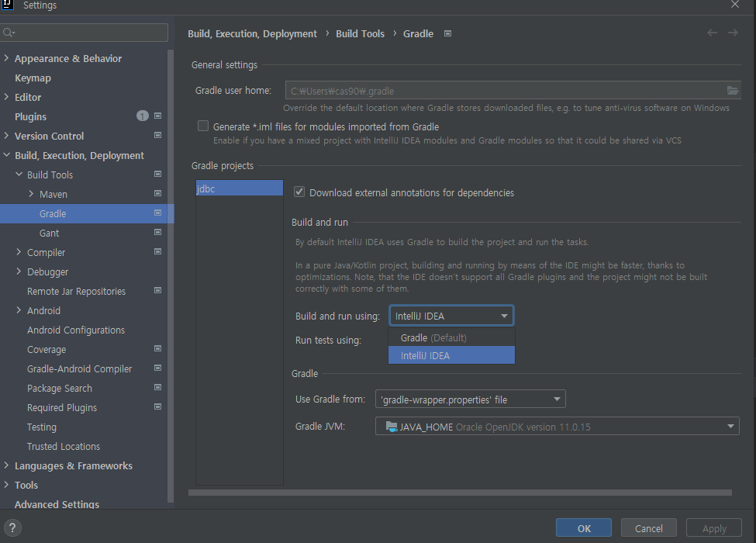
Task: Expand the Android settings node
Action: (x=19, y=310)
